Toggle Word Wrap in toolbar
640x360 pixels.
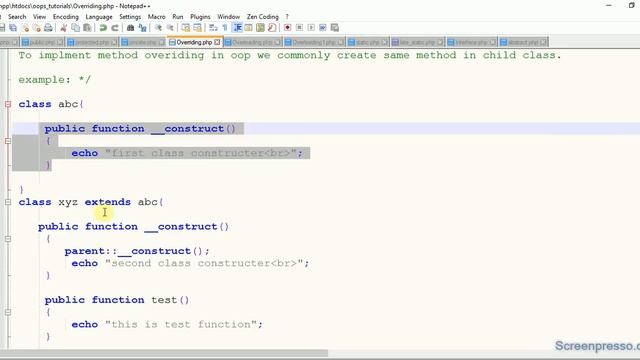pos(213,28)
